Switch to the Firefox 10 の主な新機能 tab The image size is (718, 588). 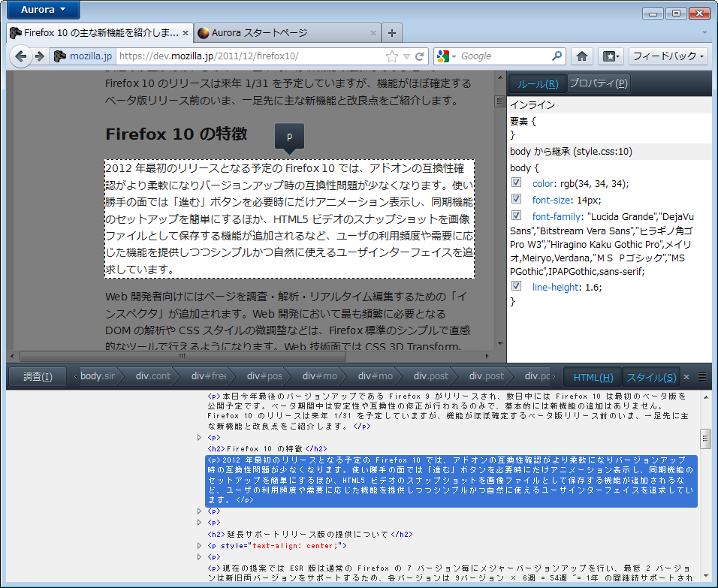(100, 33)
